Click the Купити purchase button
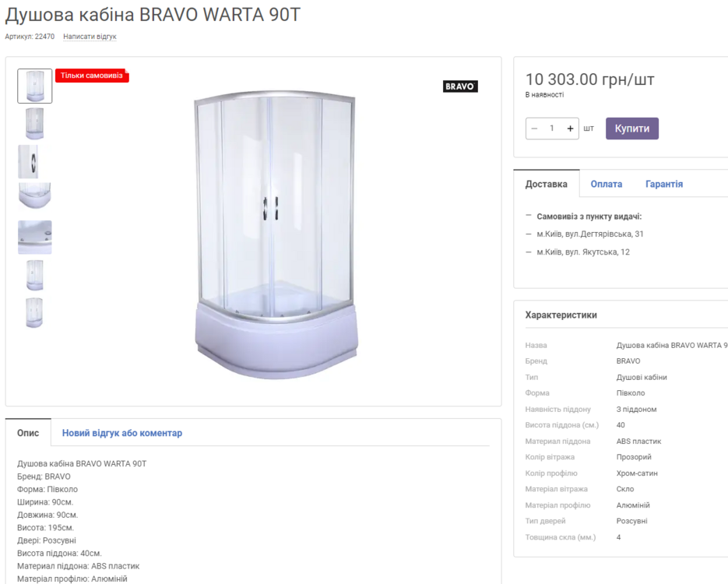 (632, 128)
